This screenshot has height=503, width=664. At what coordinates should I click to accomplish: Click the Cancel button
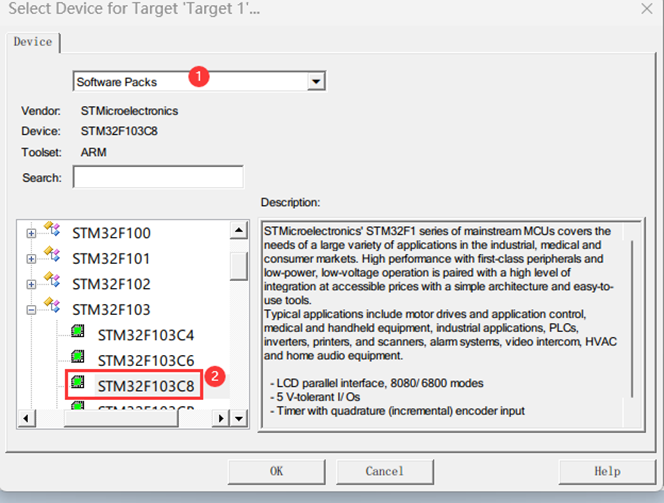pos(385,471)
